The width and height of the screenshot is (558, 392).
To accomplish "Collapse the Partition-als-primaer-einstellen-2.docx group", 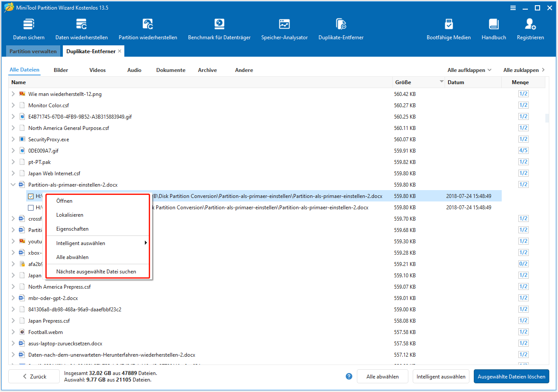I will pyautogui.click(x=13, y=185).
